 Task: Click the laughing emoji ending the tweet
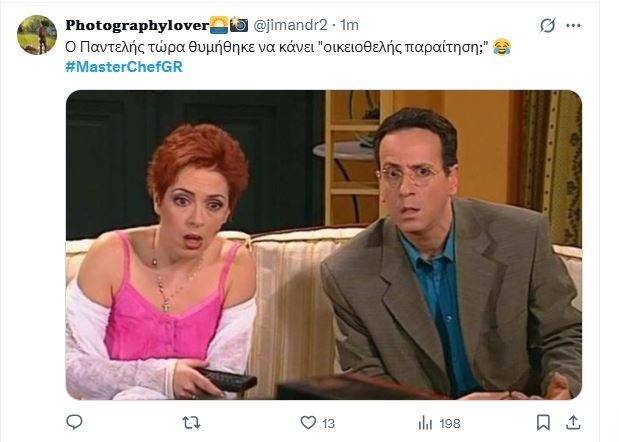click(502, 47)
